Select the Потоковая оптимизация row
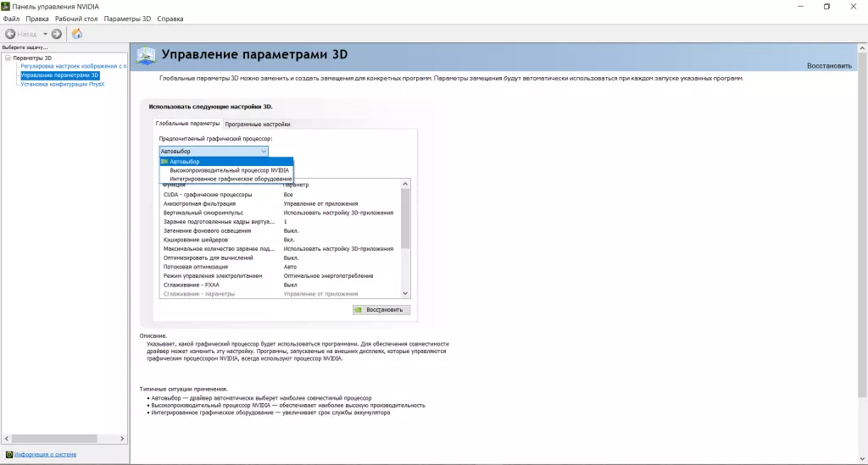 pos(280,267)
